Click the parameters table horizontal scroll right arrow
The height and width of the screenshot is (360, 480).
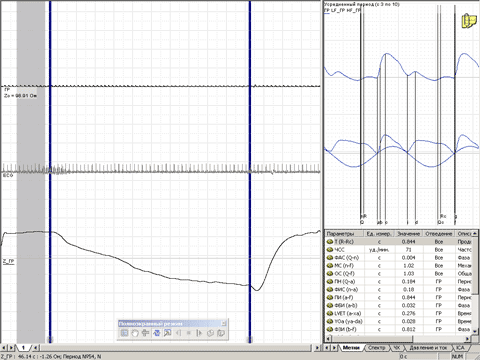(468, 338)
